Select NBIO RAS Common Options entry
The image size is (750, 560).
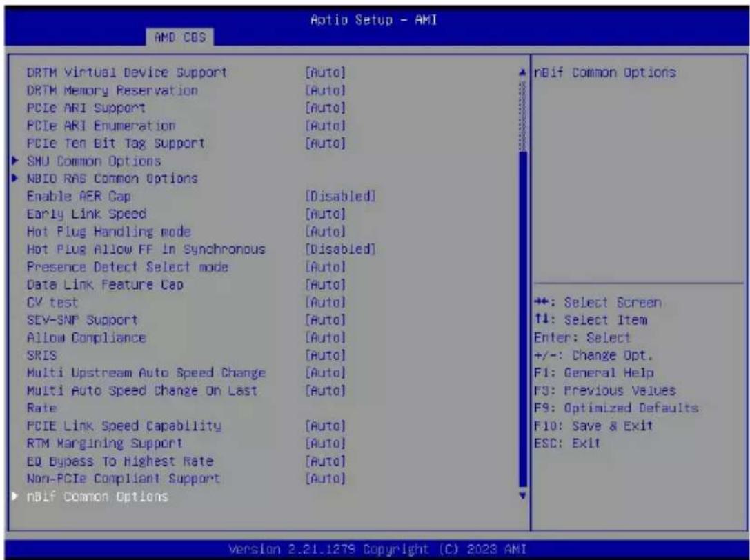(x=112, y=179)
